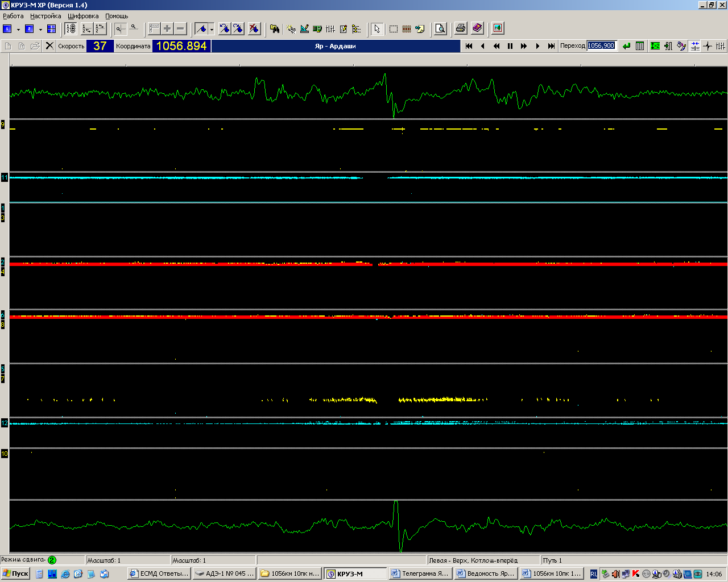
Task: Toggle the blue arrows alignment button
Action: coord(695,46)
